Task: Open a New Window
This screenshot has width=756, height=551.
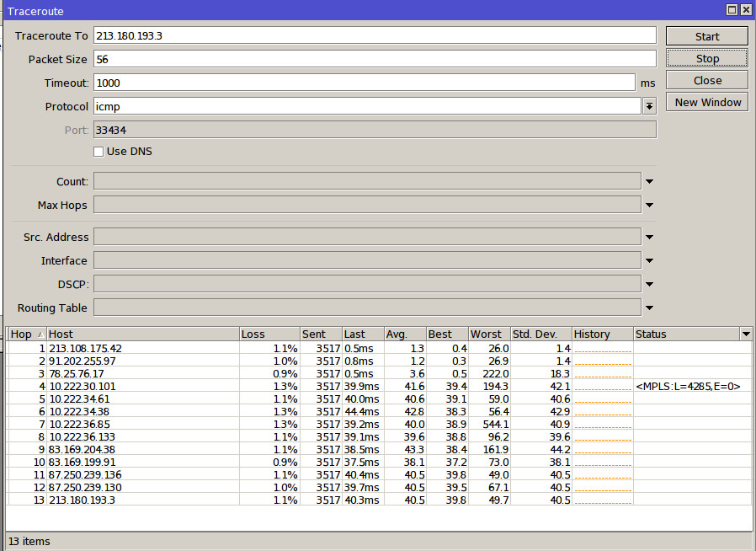Action: click(707, 102)
